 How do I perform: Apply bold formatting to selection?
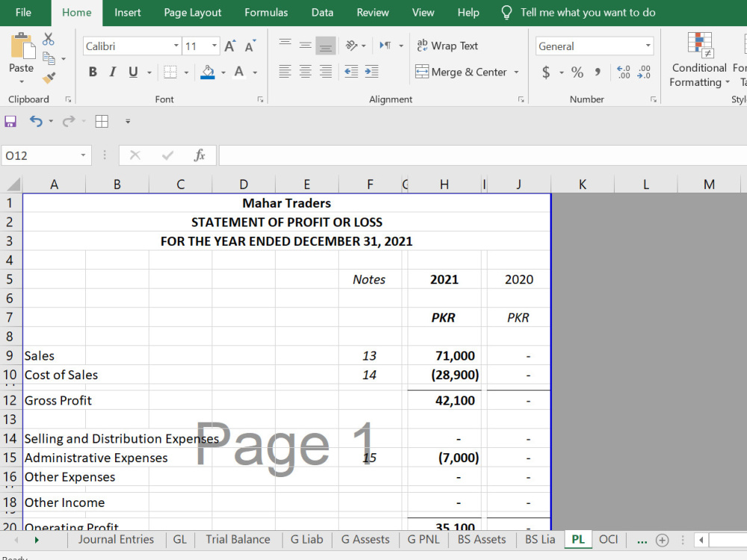click(93, 72)
